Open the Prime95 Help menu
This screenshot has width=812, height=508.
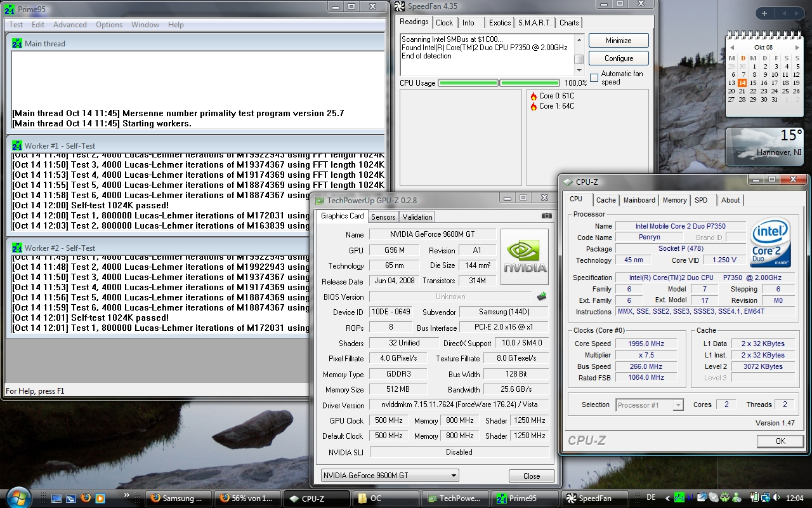[x=176, y=25]
